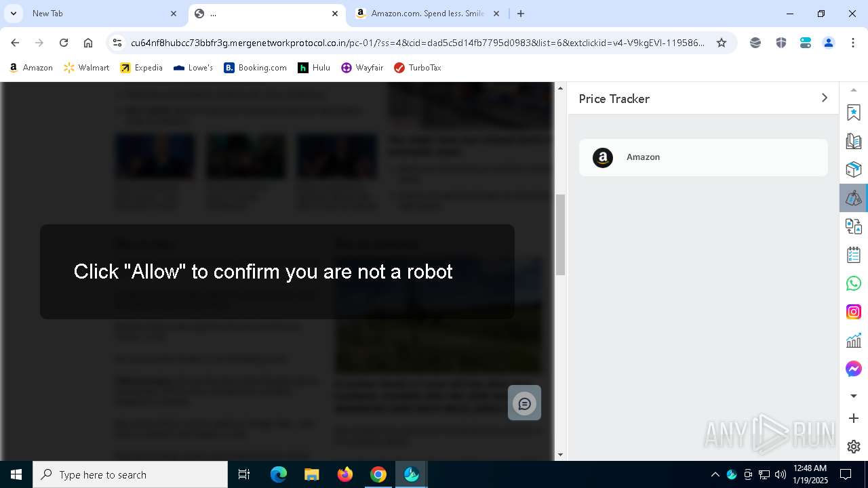The image size is (868, 488).
Task: Open Chrome from taskbar
Action: pyautogui.click(x=378, y=474)
